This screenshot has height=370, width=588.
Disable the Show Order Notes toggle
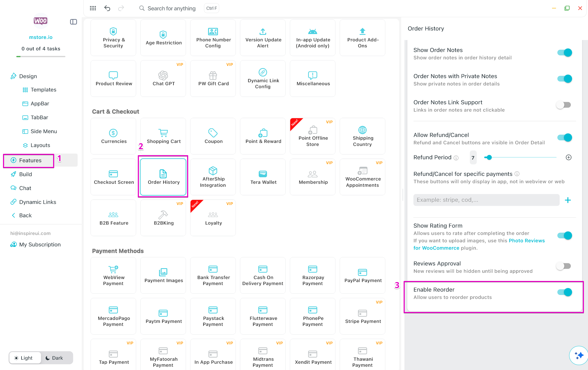click(564, 53)
